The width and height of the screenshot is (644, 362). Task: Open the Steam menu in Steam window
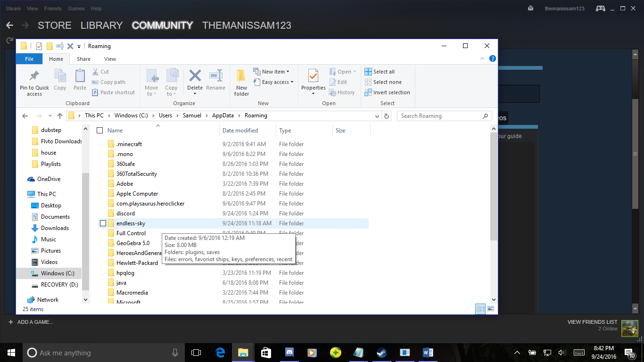click(13, 8)
